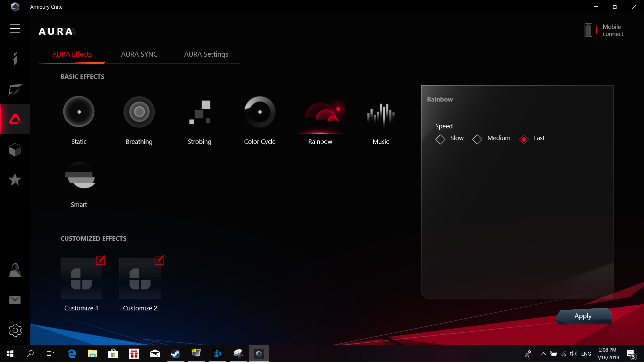The image size is (644, 362).
Task: Launch Microsoft Edge from taskbar
Action: [x=72, y=354]
